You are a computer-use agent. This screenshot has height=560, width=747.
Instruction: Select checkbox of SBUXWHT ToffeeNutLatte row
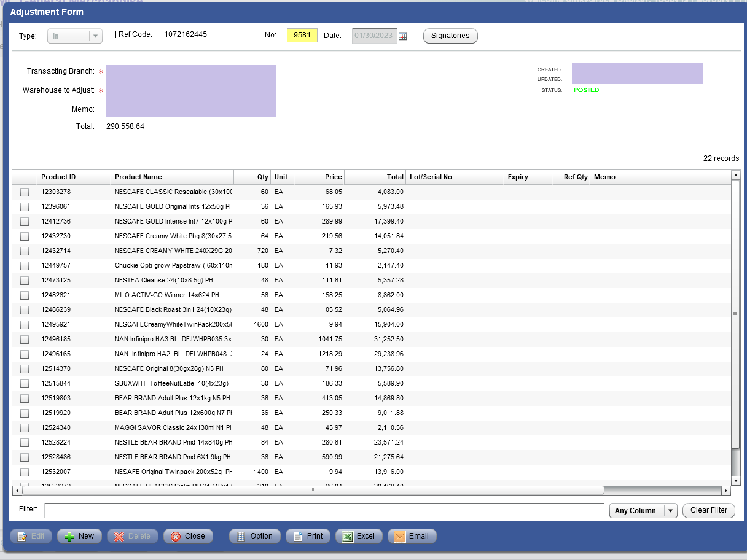tap(25, 384)
